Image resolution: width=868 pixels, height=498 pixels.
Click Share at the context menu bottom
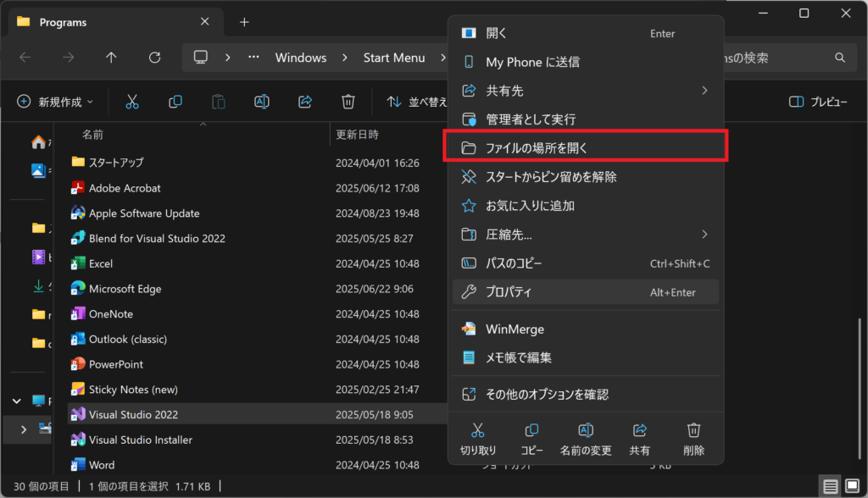tap(639, 440)
